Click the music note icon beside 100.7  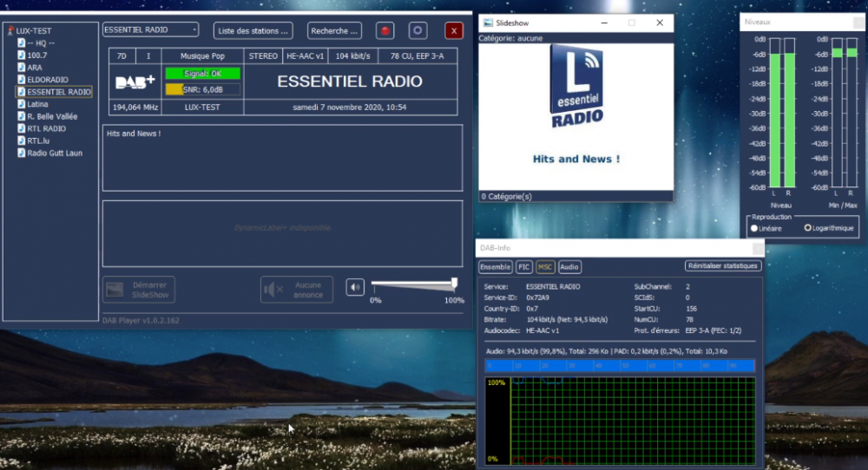21,55
